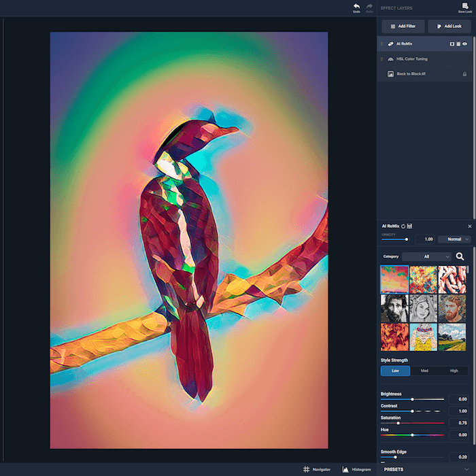The image size is (476, 476).
Task: Open the Histogram panel tab
Action: pyautogui.click(x=357, y=469)
